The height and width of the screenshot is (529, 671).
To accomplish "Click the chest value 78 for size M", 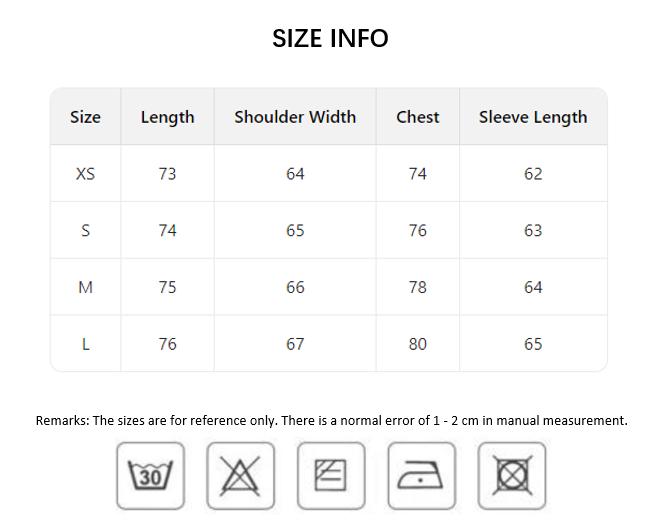I will pyautogui.click(x=418, y=287).
